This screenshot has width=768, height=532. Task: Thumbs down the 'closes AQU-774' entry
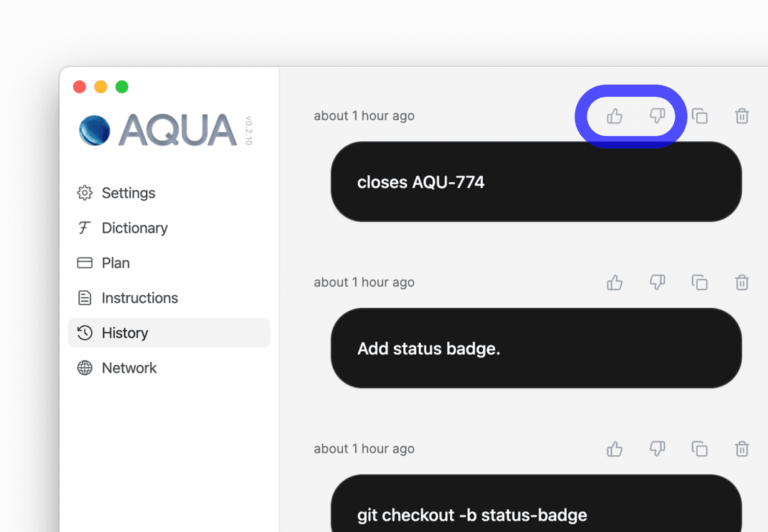(657, 116)
